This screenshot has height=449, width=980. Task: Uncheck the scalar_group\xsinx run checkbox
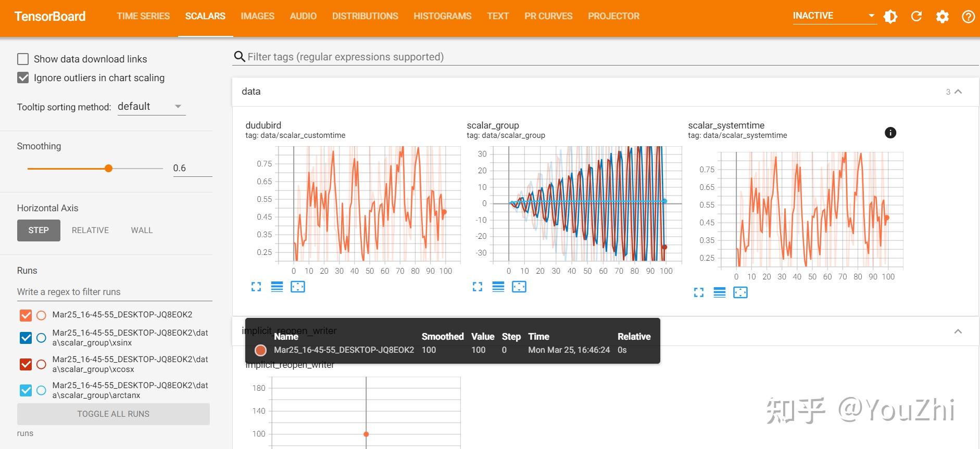pyautogui.click(x=26, y=338)
